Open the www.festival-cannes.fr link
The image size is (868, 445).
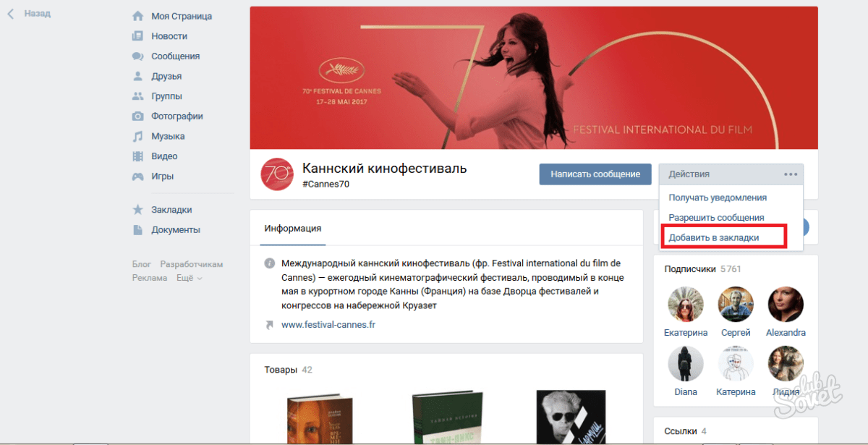(328, 325)
